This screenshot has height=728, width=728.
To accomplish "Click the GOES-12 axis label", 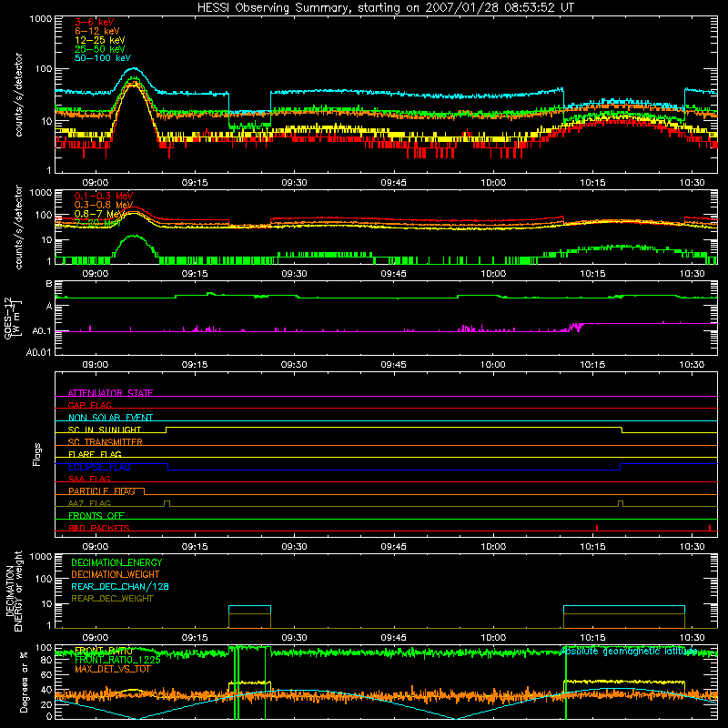I will tap(14, 318).
